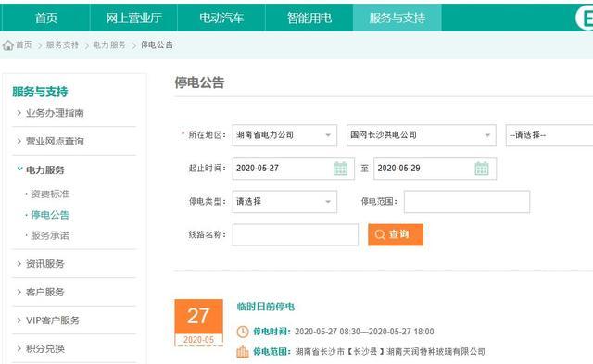Open the --请选择-- district dropdown
Screen dimensions: 593x364
(x=549, y=135)
